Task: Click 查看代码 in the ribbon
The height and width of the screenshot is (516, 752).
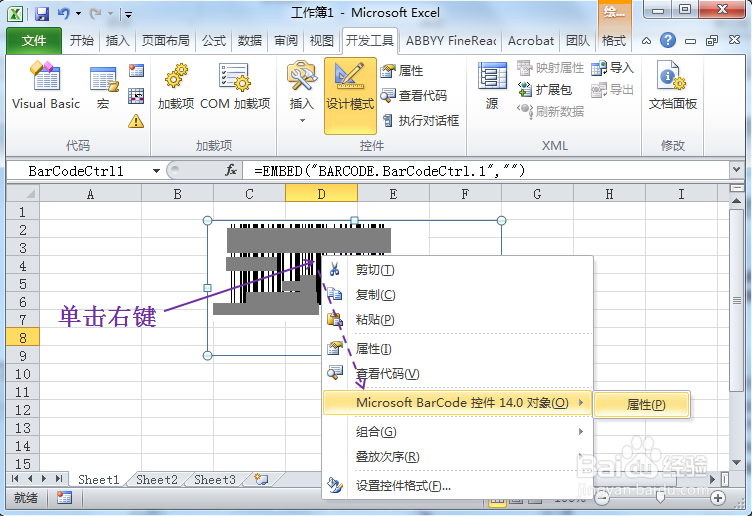Action: [x=413, y=96]
